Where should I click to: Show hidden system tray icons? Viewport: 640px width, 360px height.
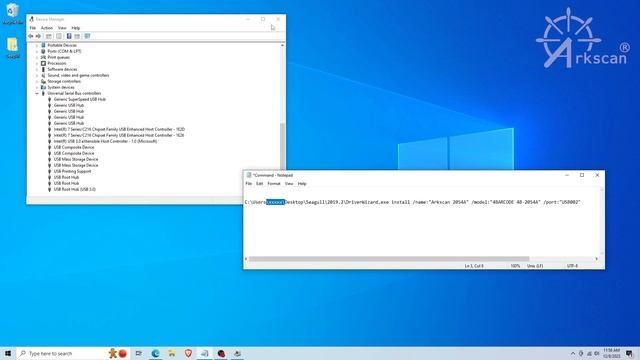tap(573, 353)
